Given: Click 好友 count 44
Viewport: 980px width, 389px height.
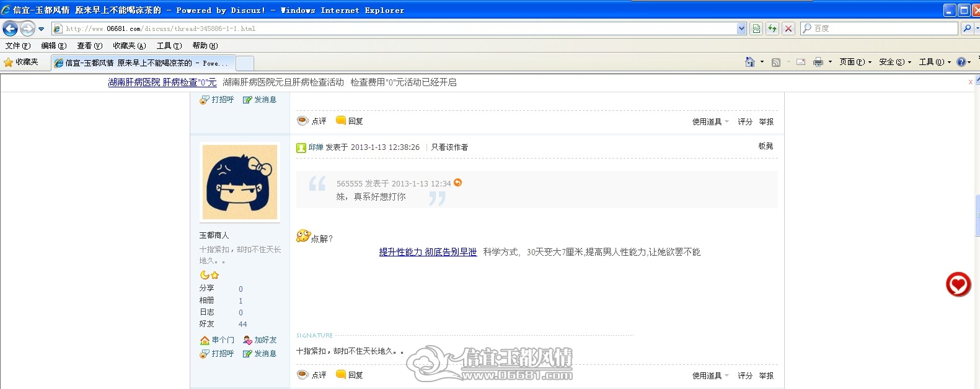Looking at the screenshot, I should tap(242, 324).
